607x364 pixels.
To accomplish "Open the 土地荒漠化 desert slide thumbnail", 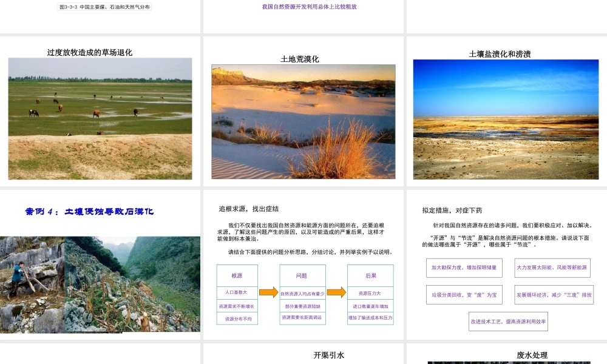I will coord(303,111).
